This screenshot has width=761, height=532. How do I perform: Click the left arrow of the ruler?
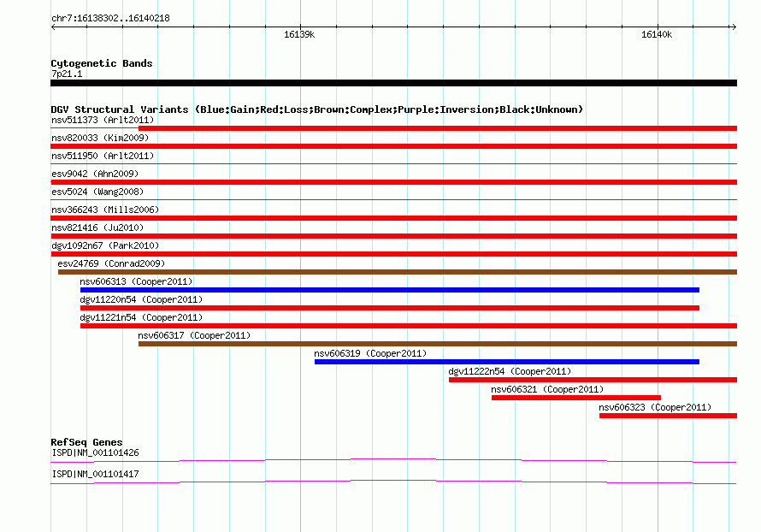coord(53,27)
